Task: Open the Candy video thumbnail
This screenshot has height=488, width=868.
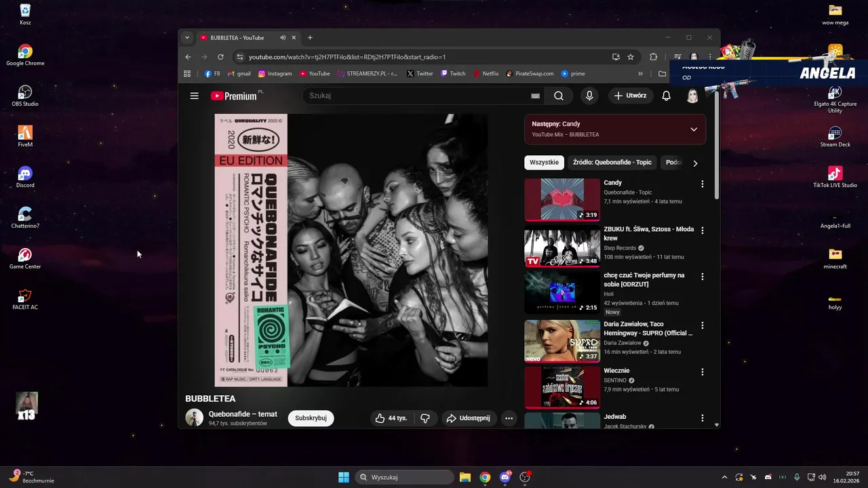Action: pyautogui.click(x=562, y=200)
